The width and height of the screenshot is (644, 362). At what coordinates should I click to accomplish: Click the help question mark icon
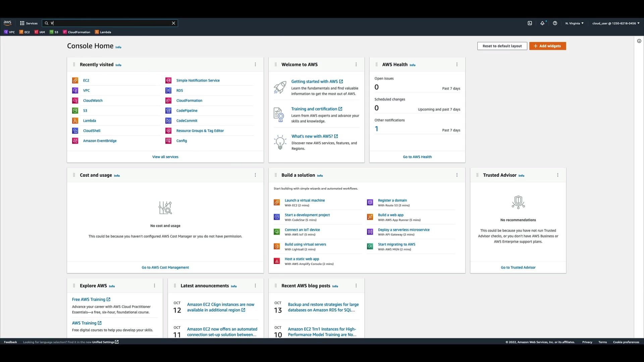(x=555, y=23)
